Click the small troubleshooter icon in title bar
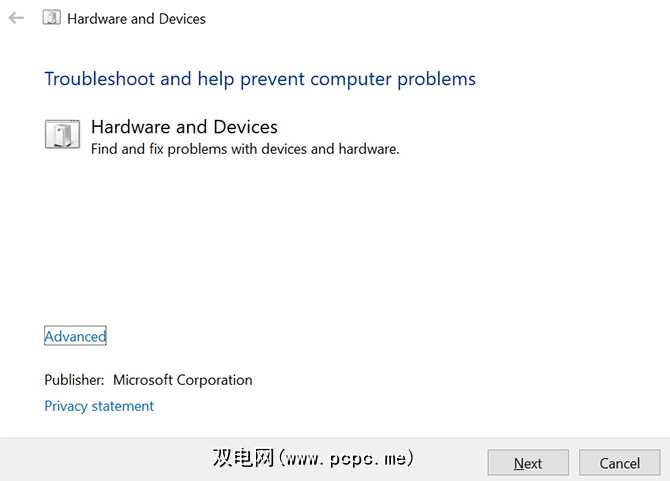 51,18
